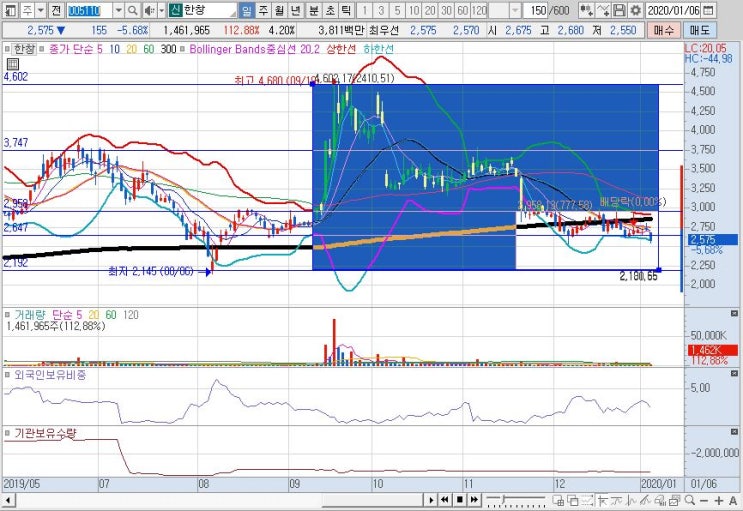Set interval to 1

pos(364,10)
